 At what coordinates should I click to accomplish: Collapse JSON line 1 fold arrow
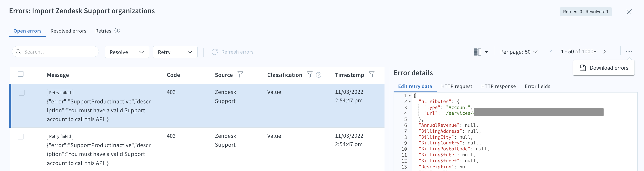409,96
